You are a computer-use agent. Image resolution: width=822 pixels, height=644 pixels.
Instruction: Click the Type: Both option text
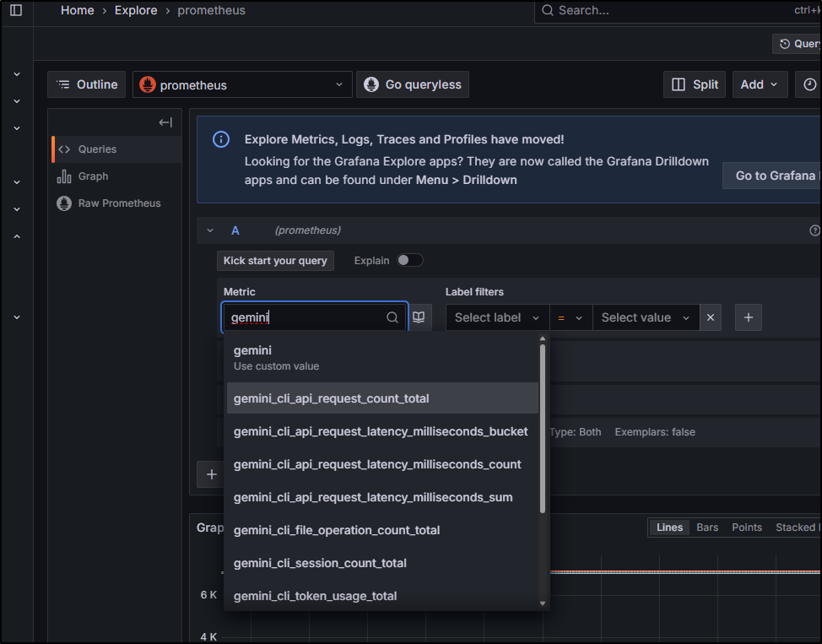point(575,432)
